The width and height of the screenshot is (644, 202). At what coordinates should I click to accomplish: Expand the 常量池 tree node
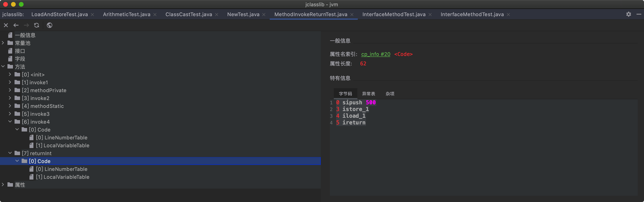coord(3,43)
